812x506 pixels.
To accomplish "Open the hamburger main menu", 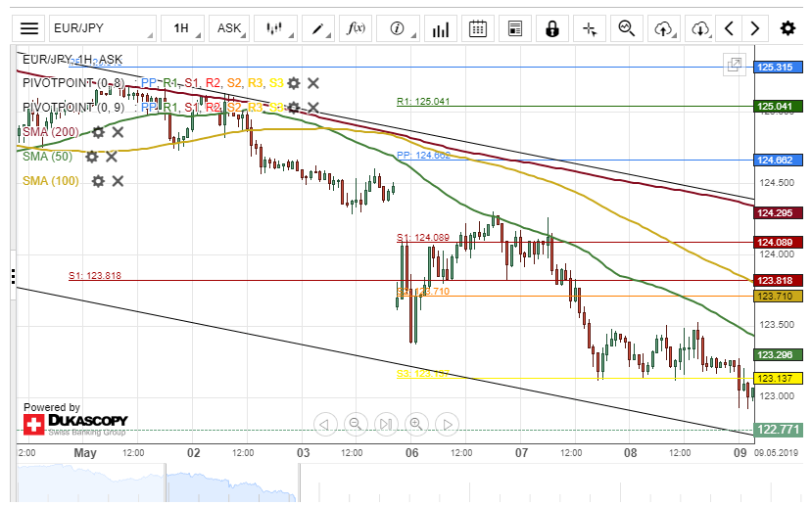I will [29, 28].
